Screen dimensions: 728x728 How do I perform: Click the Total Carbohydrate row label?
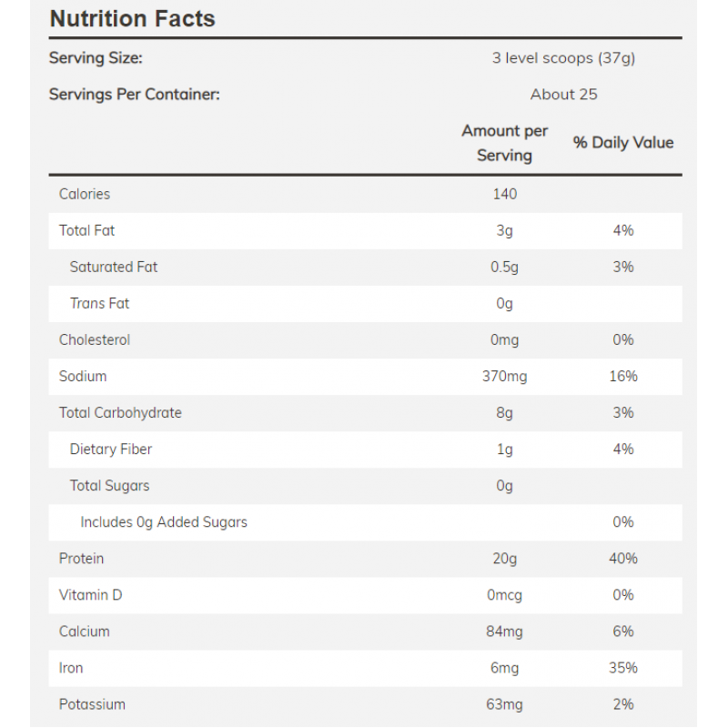(120, 412)
